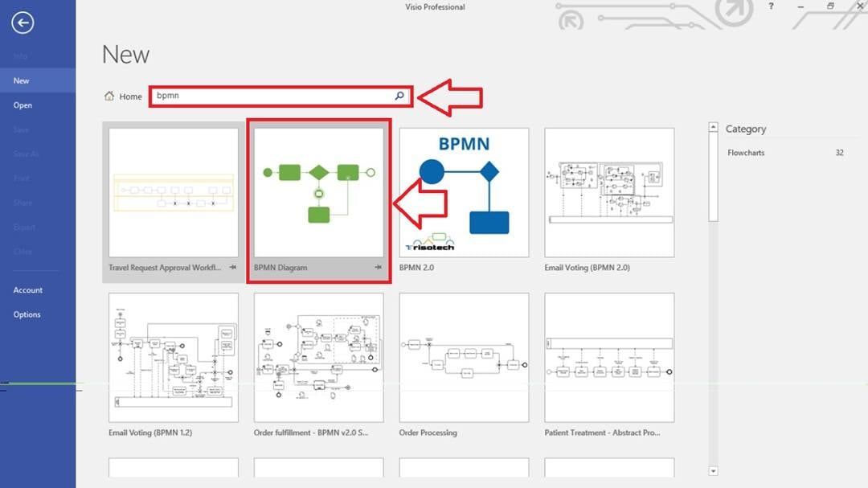Click the up arrow on the category scrollbar
Screen dimensions: 868x488
(713, 125)
